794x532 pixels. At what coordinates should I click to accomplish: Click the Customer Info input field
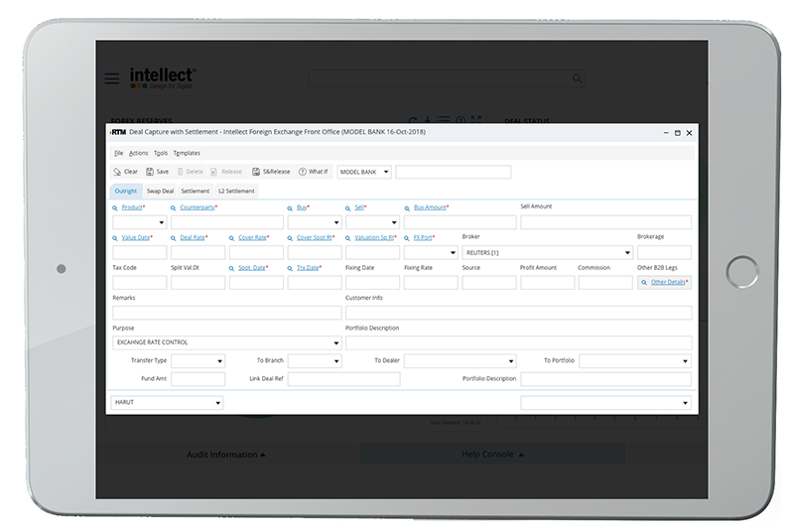tap(518, 313)
